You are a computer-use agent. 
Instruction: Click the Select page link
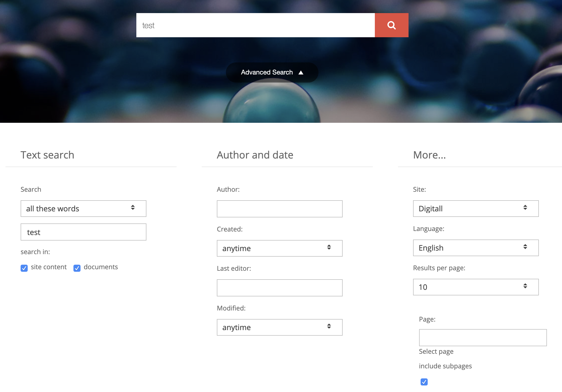436,351
